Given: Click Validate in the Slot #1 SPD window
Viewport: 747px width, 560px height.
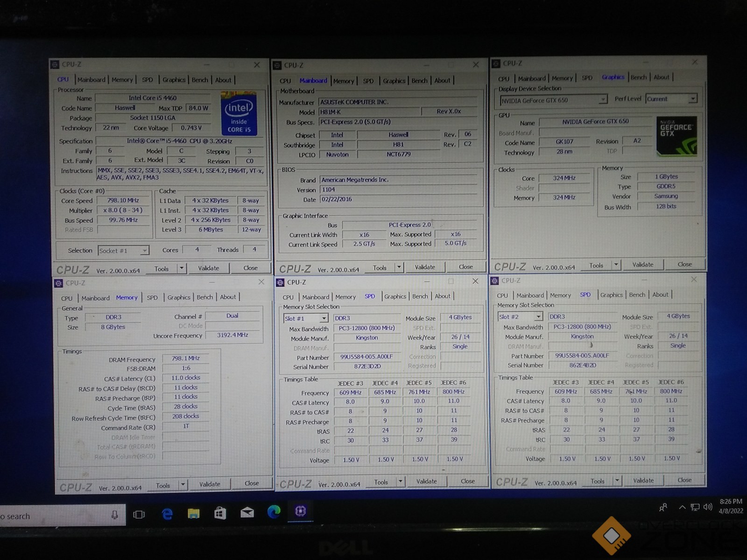Looking at the screenshot, I should 427,481.
